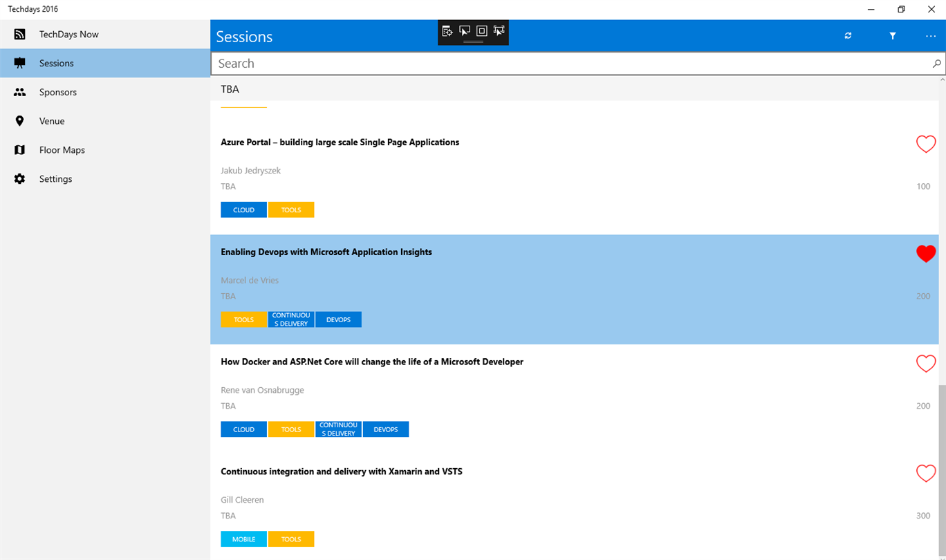Screen dimensions: 946x560
Task: Click the gear icon beside Settings
Action: pyautogui.click(x=19, y=179)
